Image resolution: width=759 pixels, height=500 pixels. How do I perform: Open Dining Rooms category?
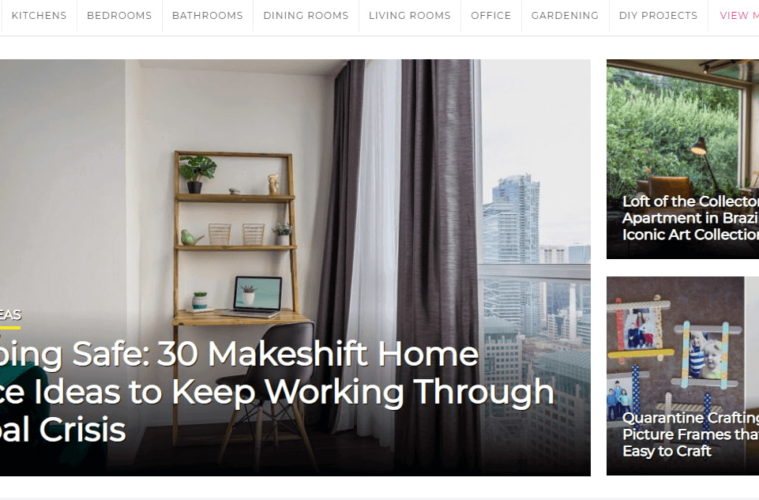(305, 15)
